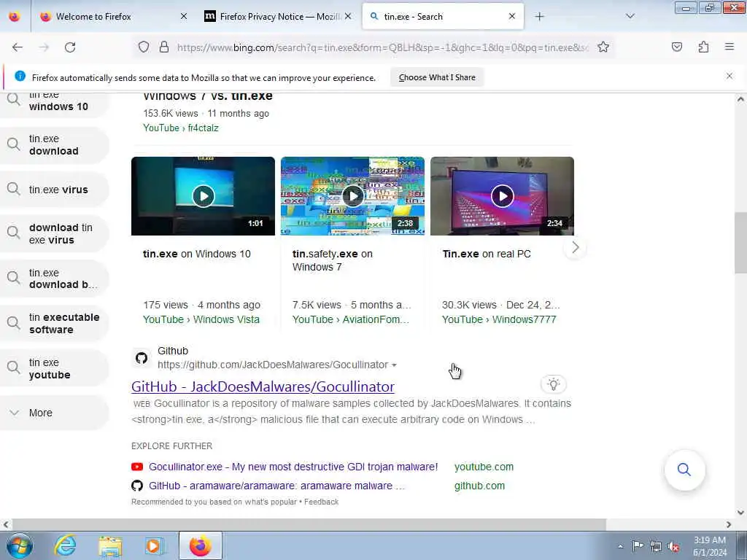The width and height of the screenshot is (747, 560).
Task: Open YouTube › Windows7777 source link
Action: (499, 319)
